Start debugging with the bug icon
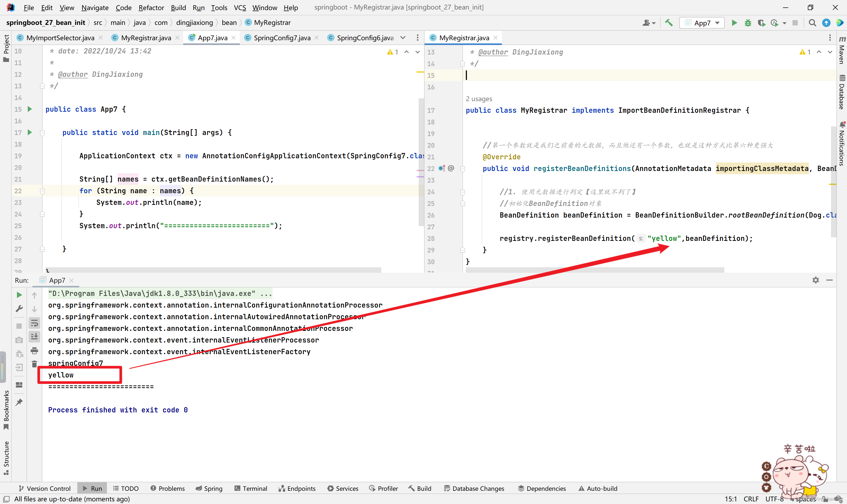Viewport: 847px width, 504px height. tap(748, 23)
